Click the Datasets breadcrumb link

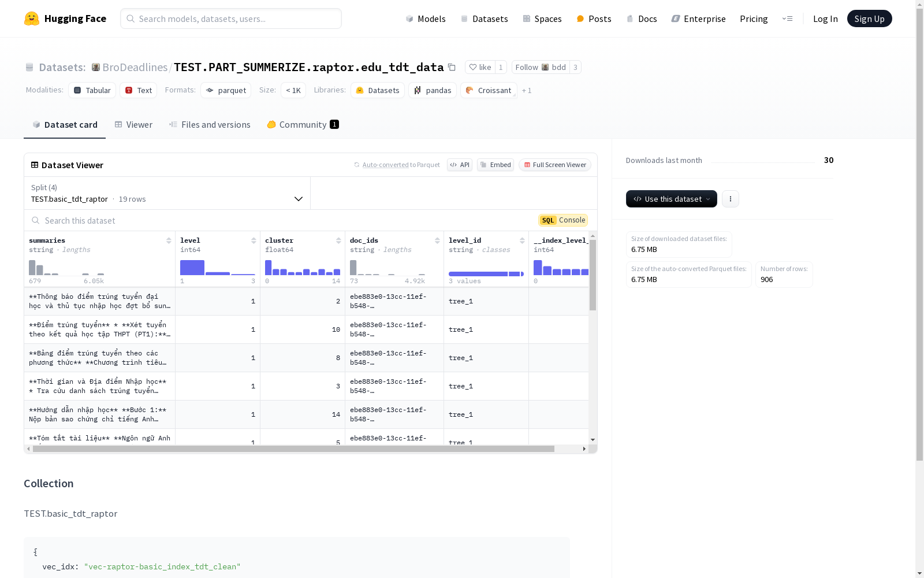click(x=62, y=67)
